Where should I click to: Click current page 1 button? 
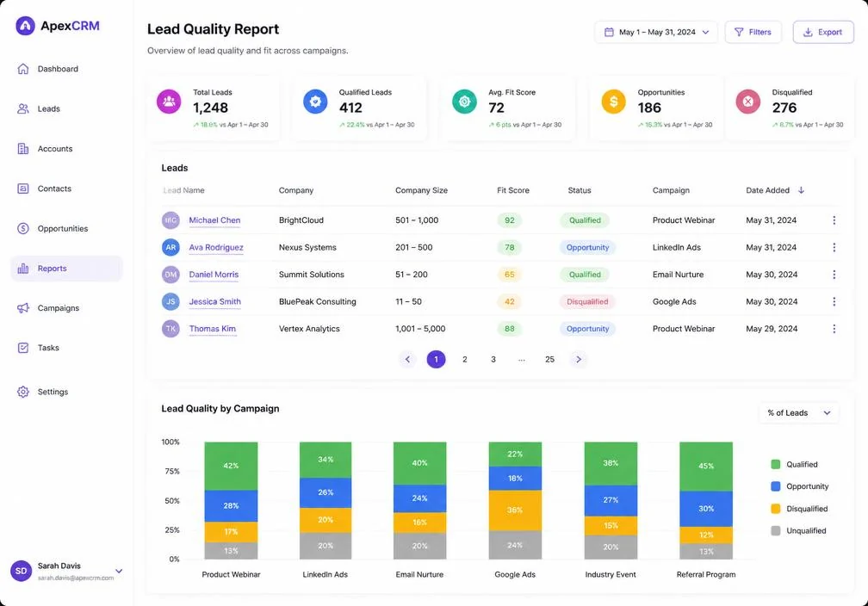tap(437, 359)
